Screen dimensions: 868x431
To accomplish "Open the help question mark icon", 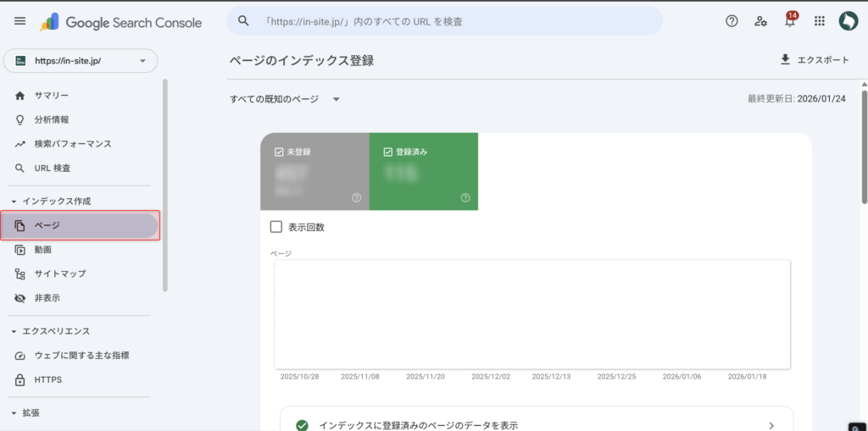I will tap(732, 21).
